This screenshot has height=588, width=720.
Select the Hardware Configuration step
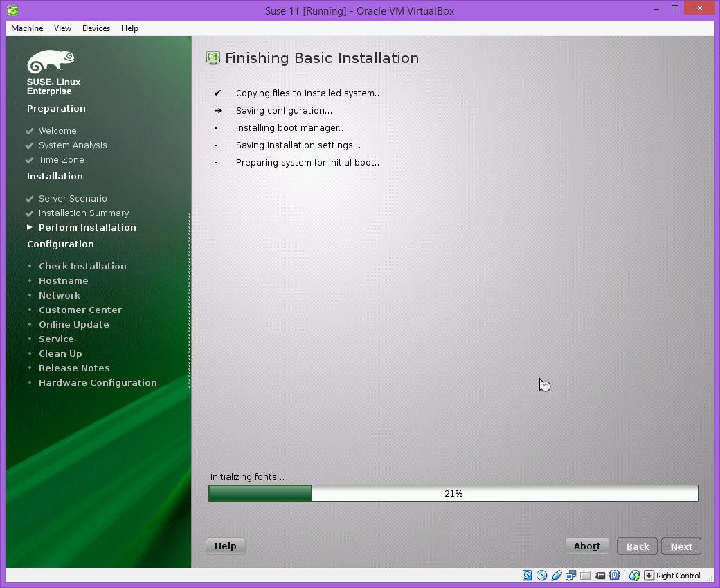[x=98, y=383]
